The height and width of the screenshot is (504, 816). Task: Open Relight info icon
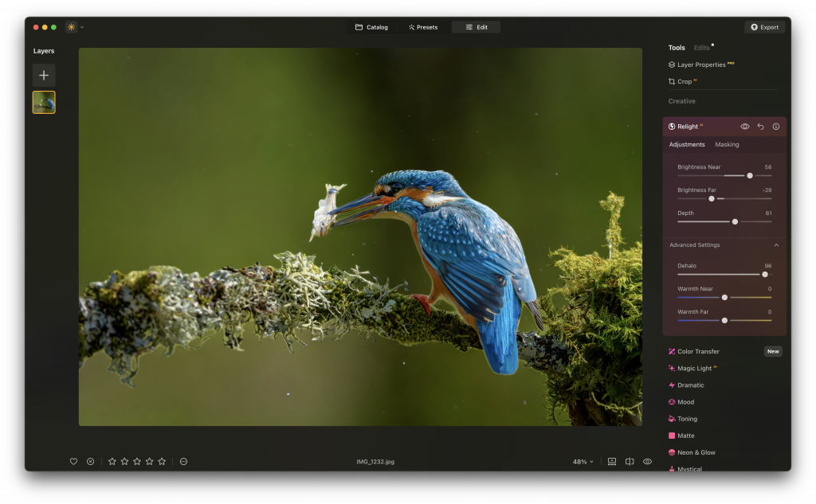(x=776, y=127)
